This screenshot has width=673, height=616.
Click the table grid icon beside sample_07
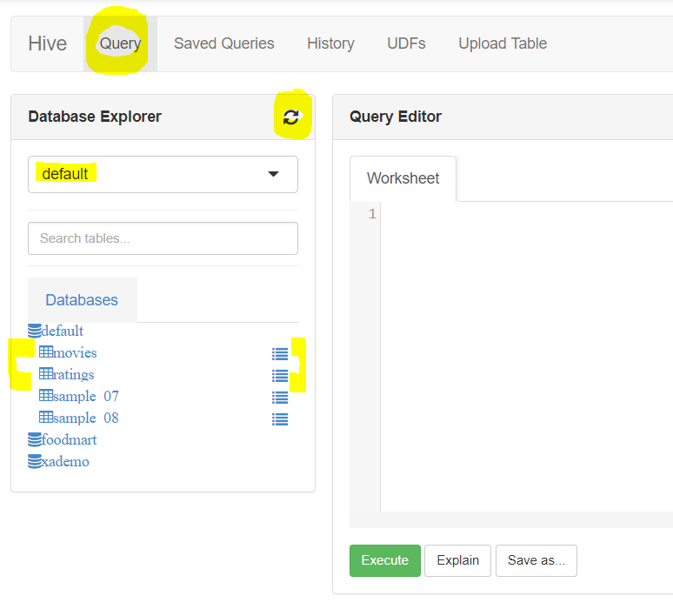click(x=46, y=395)
